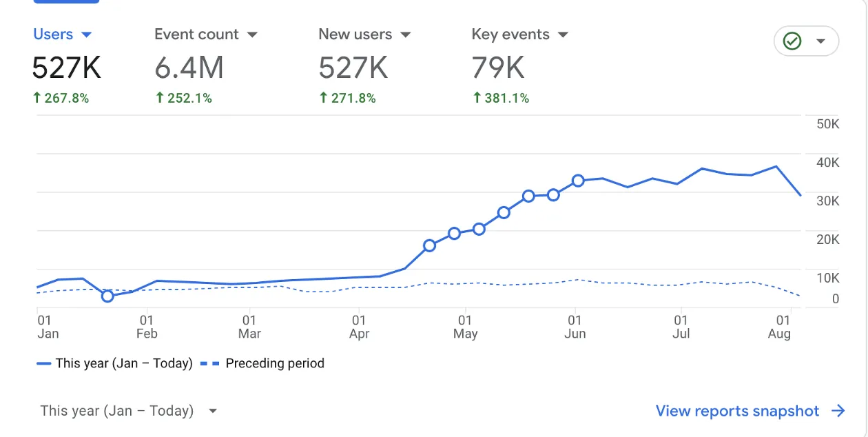
Task: Click the circled data point at the 30K line in May
Action: [x=528, y=196]
